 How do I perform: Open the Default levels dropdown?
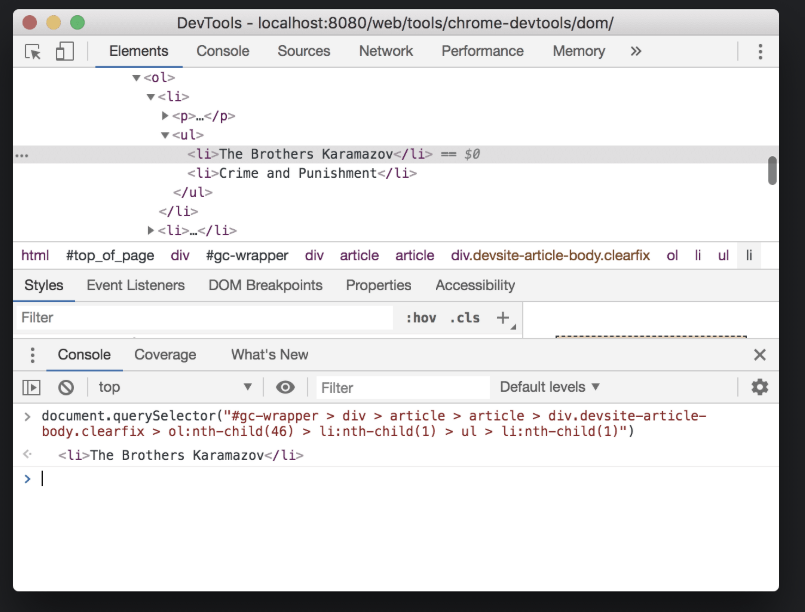(548, 387)
